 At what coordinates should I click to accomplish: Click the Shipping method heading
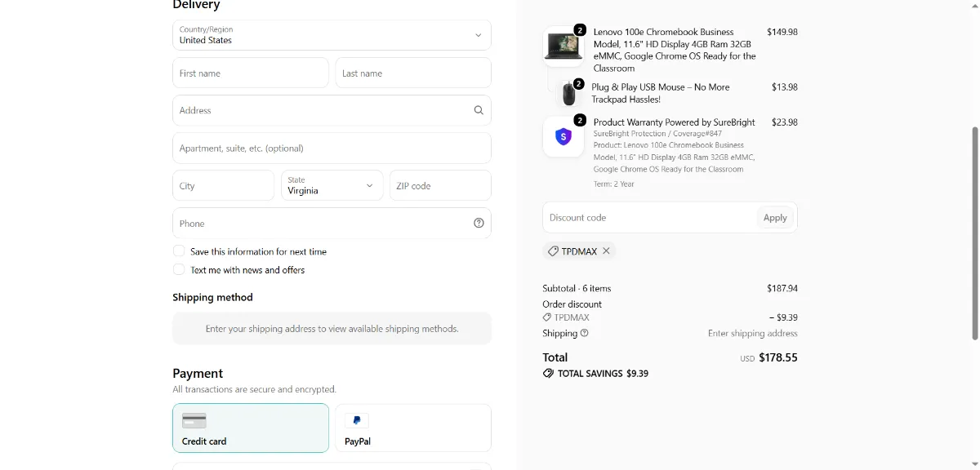(x=212, y=297)
